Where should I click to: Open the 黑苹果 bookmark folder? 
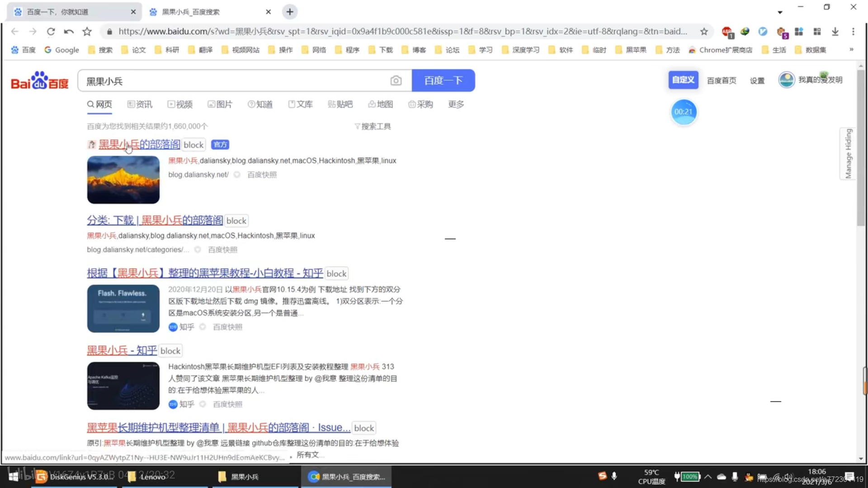coord(631,50)
